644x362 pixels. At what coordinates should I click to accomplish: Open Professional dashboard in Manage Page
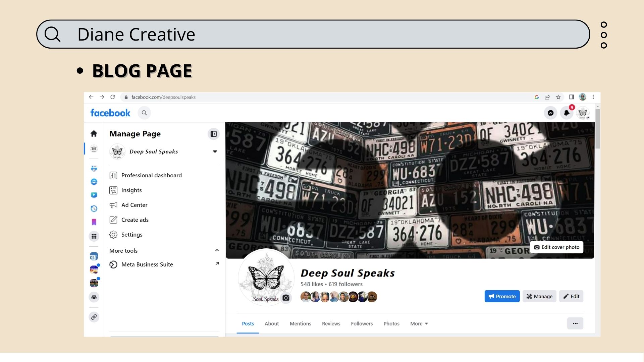tap(151, 175)
